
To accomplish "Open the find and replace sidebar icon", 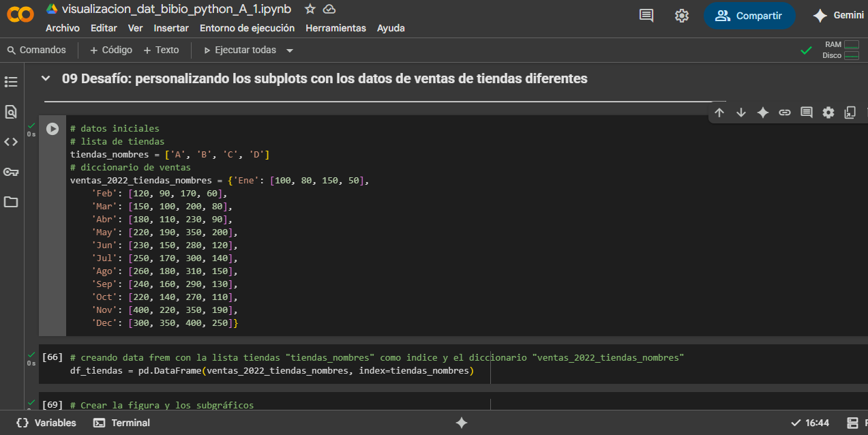I will click(x=11, y=112).
